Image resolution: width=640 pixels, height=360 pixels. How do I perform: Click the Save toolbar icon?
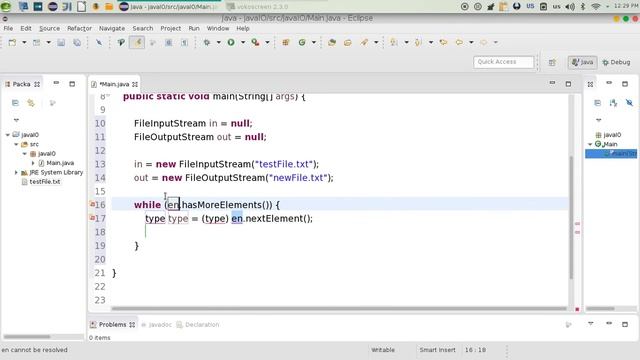[61, 42]
